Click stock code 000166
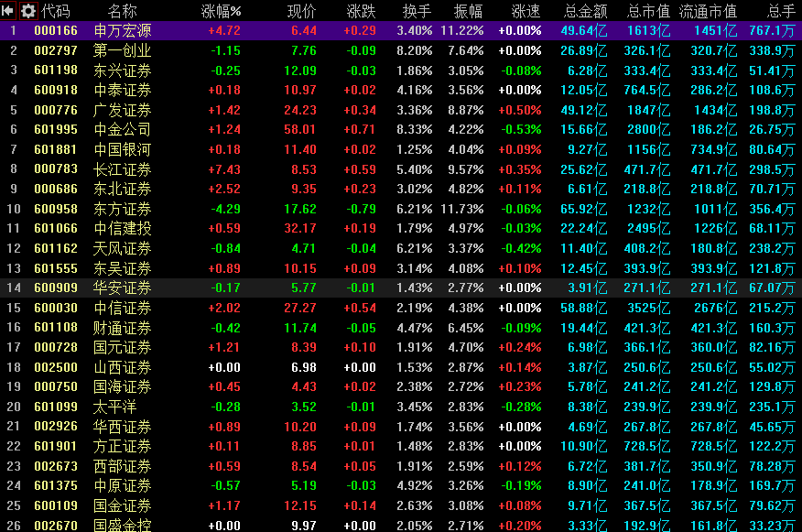The height and width of the screenshot is (532, 802). pos(56,31)
